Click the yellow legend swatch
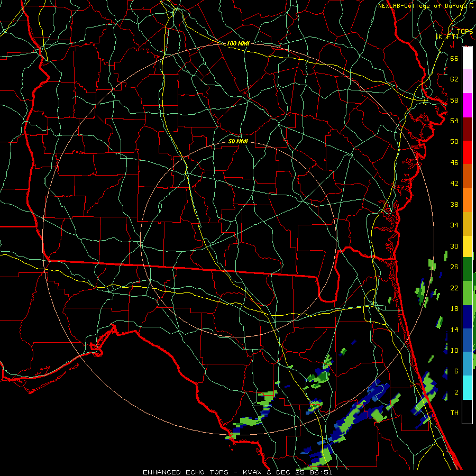476x476 pixels. pyautogui.click(x=467, y=246)
